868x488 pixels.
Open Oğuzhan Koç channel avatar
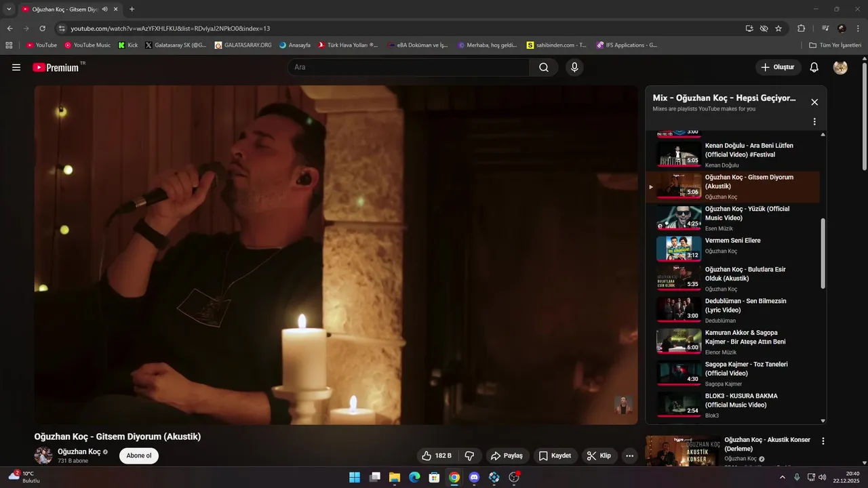click(43, 455)
